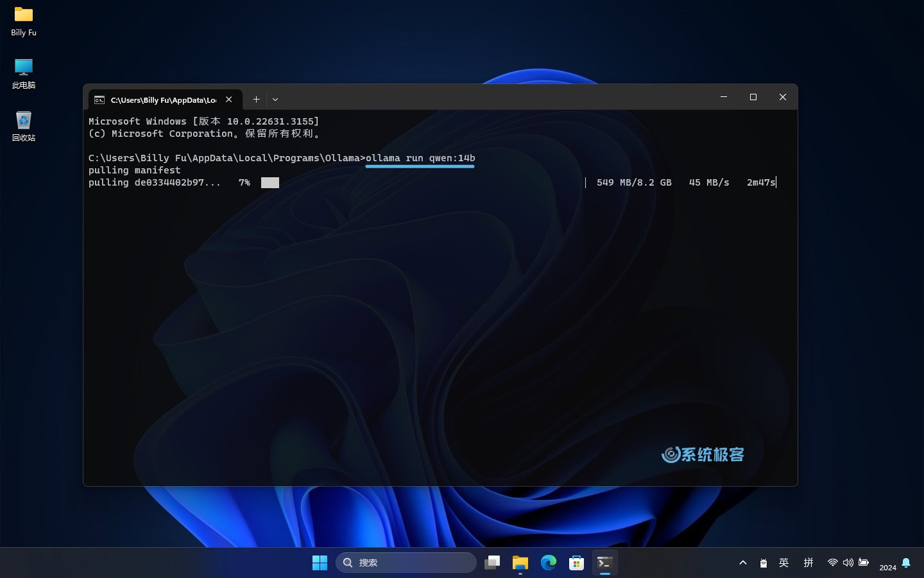This screenshot has height=578, width=924.
Task: Click the 'pulling de0334402b97...' text
Action: tap(155, 182)
